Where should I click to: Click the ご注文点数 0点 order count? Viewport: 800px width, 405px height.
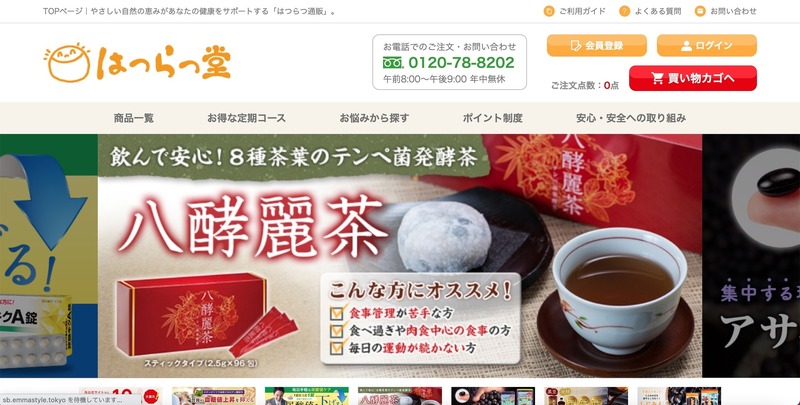coord(585,86)
